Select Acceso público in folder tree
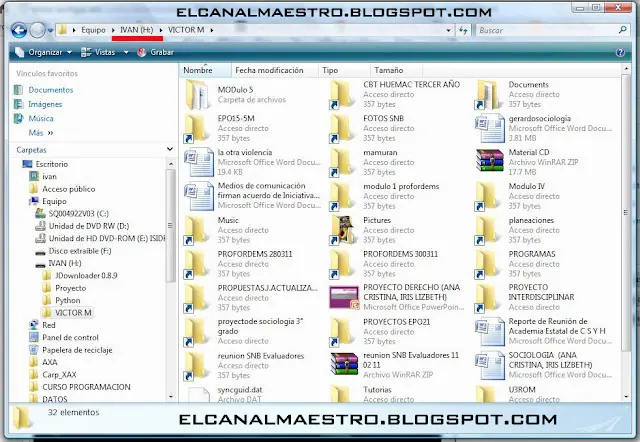Screen dimensions: 640x442 point(68,189)
